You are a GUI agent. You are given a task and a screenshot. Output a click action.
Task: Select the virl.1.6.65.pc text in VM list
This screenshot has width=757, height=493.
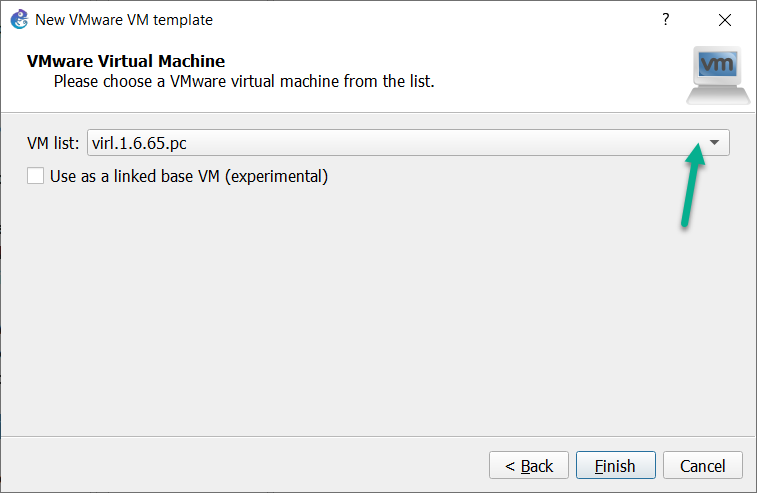[139, 143]
